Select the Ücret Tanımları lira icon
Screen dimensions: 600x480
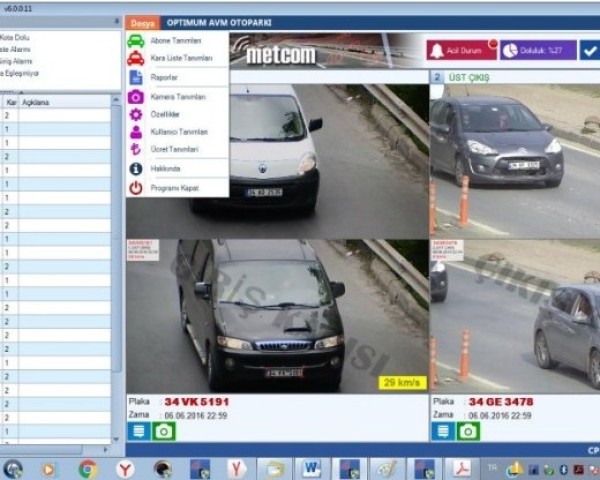pos(136,149)
